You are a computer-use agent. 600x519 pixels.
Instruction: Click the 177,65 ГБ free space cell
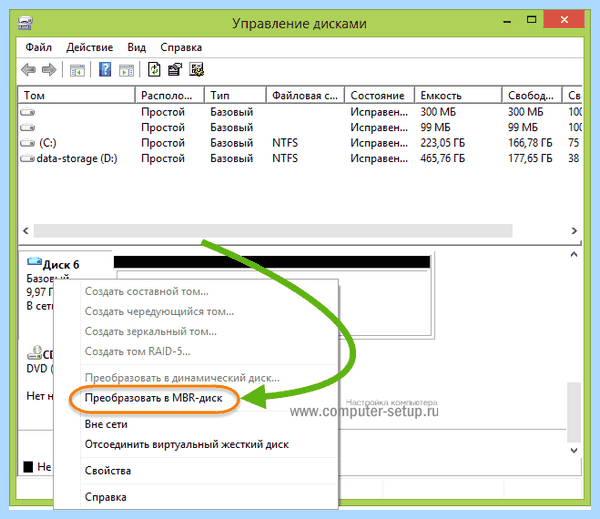(530, 158)
